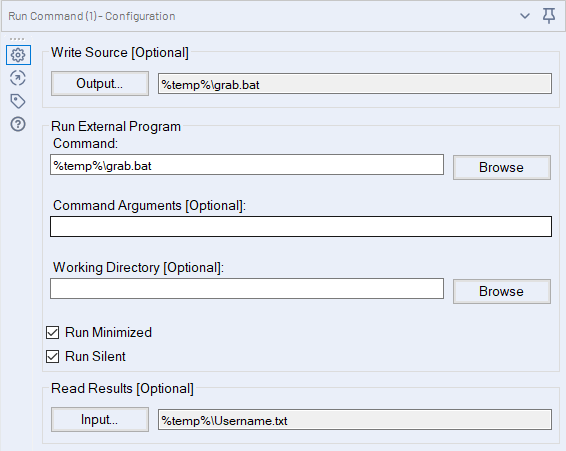The image size is (566, 451).
Task: Open the Navigation arrow icon tab
Action: [x=18, y=78]
